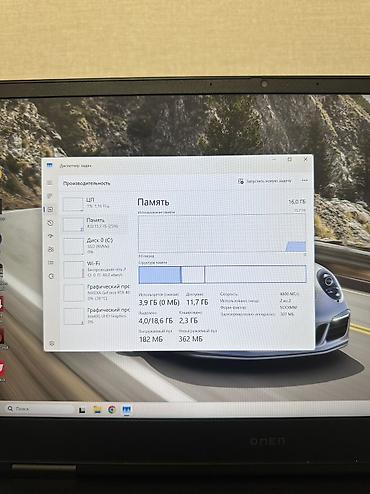Click the memory usage graph
This screenshot has width=370, height=494.
[x=222, y=233]
